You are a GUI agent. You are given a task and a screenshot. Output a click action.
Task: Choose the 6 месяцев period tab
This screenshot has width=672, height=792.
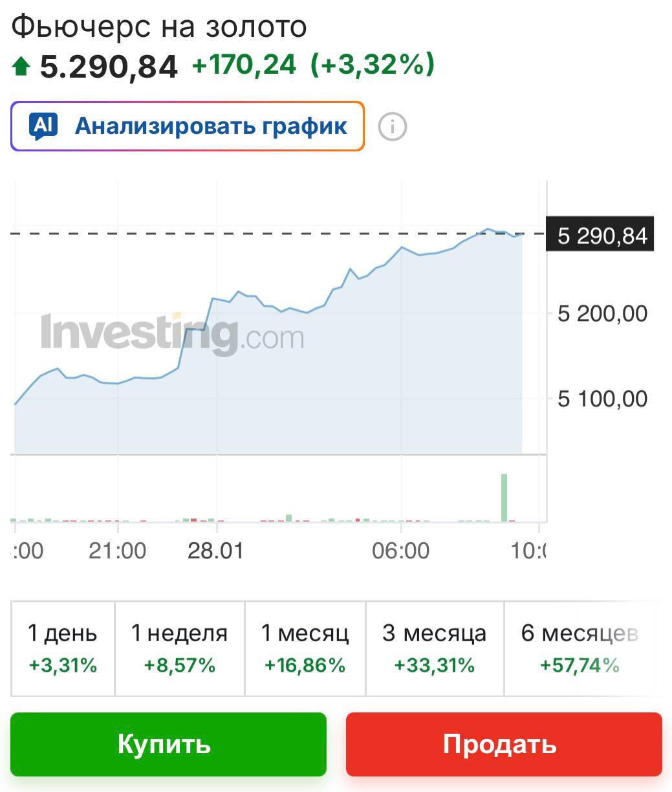(580, 648)
